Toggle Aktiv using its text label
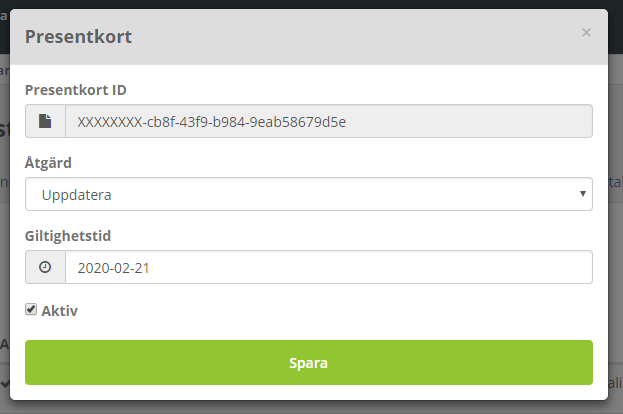Screen dimensions: 623x414 pyautogui.click(x=60, y=311)
